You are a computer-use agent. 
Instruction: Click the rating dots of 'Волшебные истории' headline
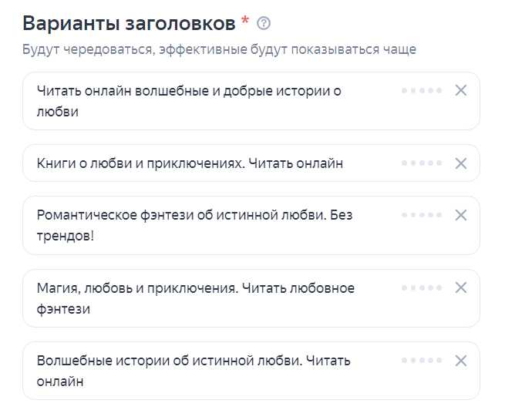tap(422, 361)
